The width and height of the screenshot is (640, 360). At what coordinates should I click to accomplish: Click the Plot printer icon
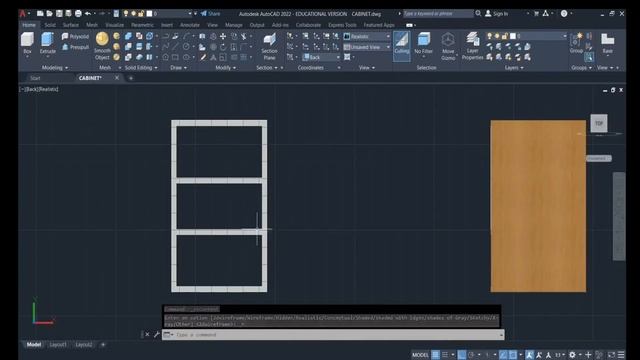(78, 13)
